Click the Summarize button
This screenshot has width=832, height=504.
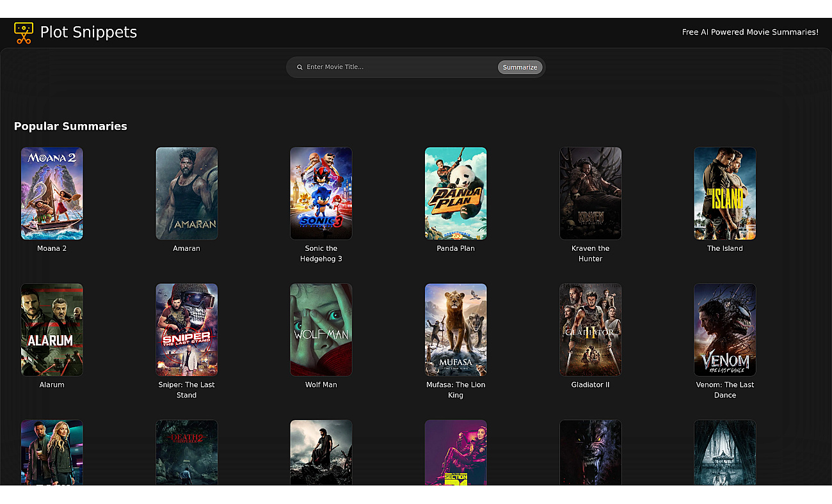(x=520, y=67)
